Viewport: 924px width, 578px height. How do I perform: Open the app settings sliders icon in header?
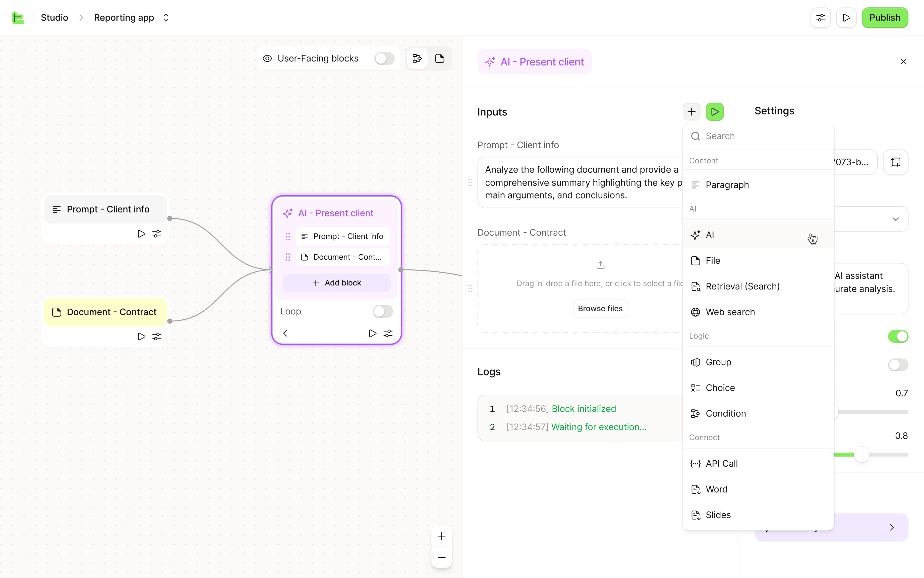(x=821, y=18)
